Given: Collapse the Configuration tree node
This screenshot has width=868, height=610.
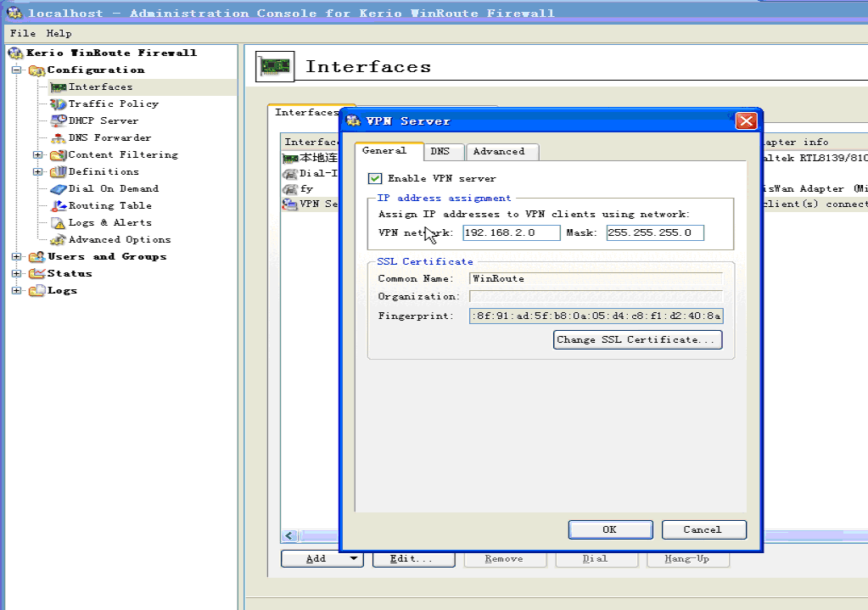Looking at the screenshot, I should pyautogui.click(x=16, y=70).
